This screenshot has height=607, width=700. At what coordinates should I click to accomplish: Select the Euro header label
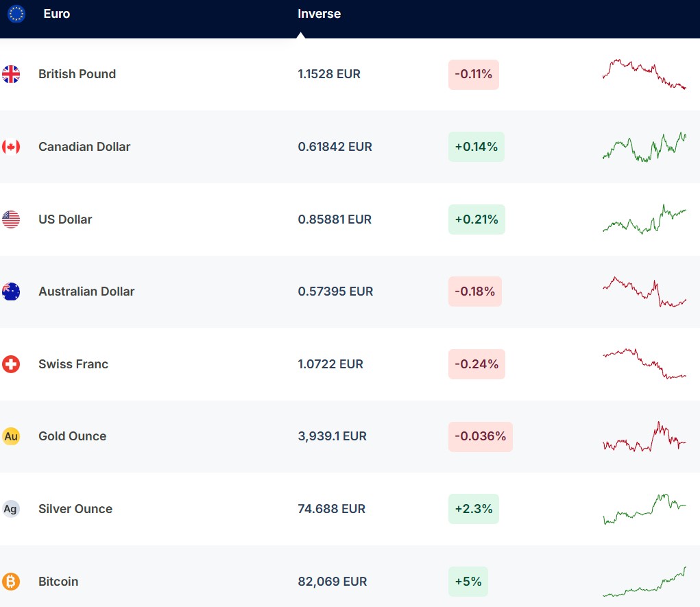point(56,14)
